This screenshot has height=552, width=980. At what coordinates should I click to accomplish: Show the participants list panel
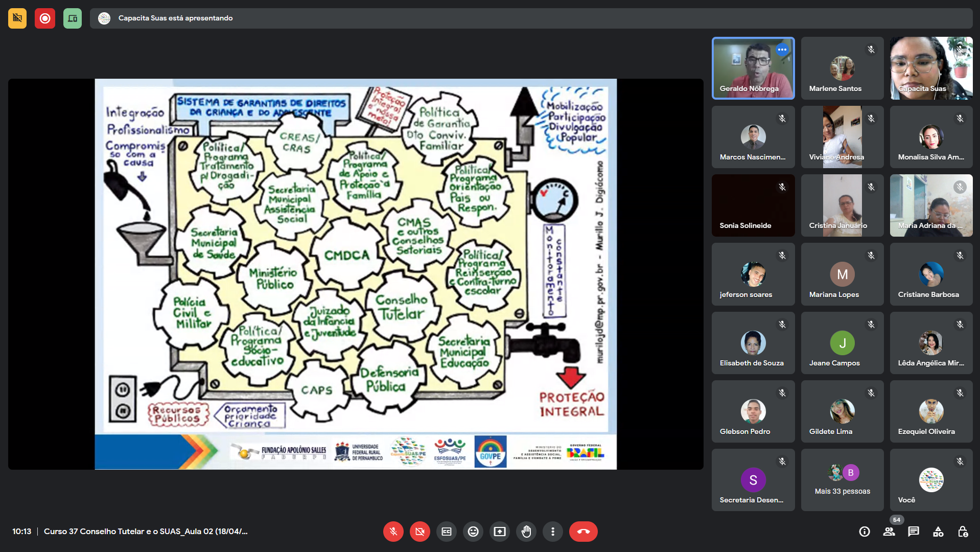pos(889,532)
